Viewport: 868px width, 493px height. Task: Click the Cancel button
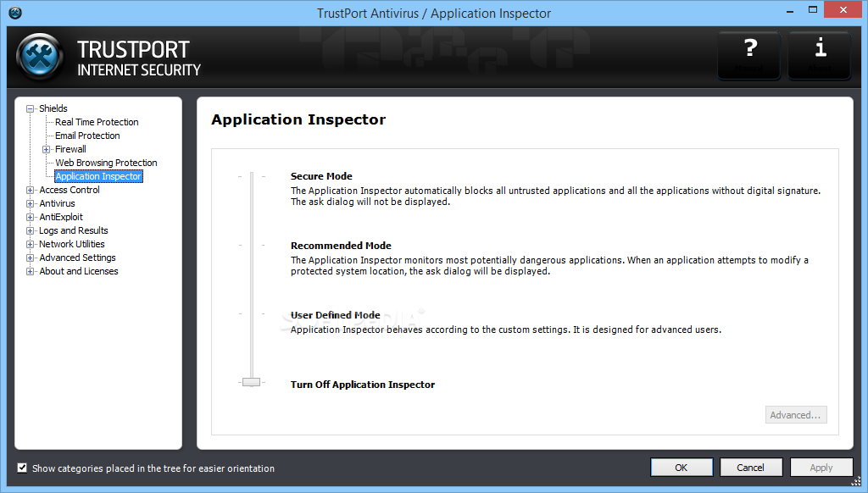[x=751, y=468]
